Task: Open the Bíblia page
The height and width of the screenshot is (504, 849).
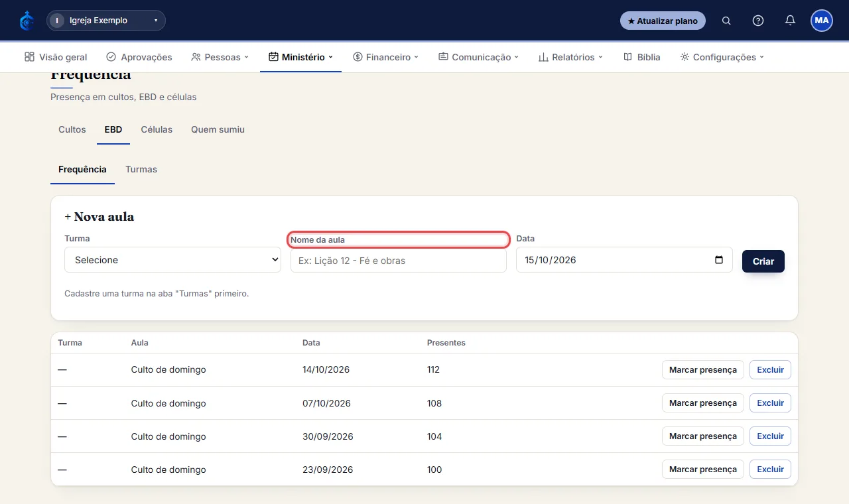Action: click(x=642, y=57)
